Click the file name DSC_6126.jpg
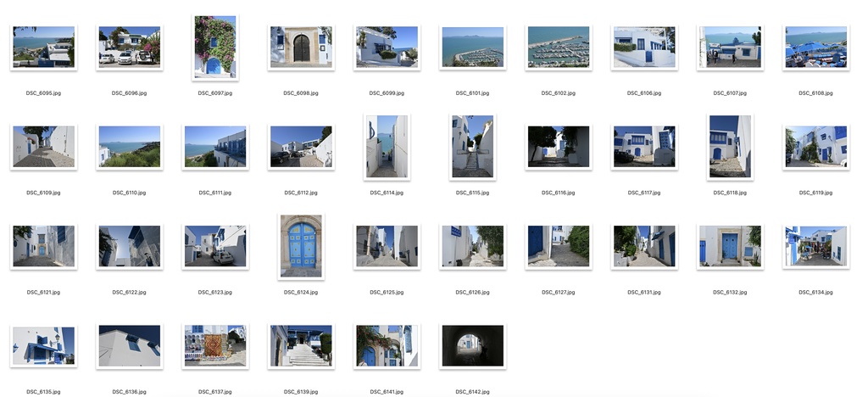The width and height of the screenshot is (868, 397). tap(473, 292)
